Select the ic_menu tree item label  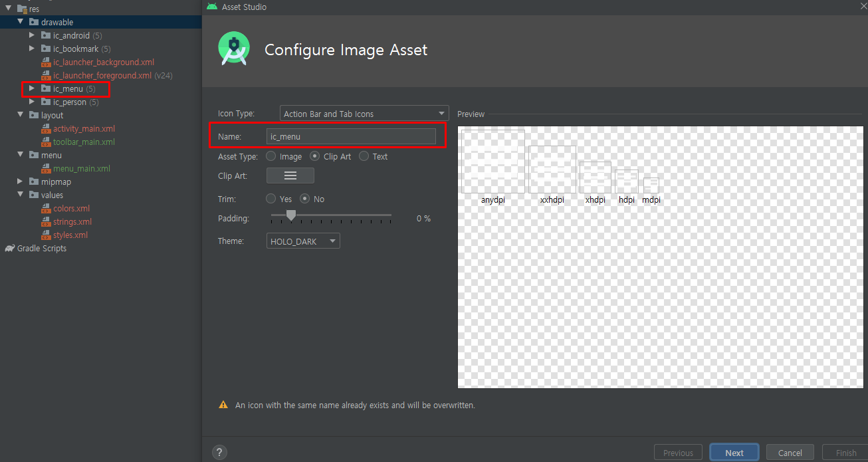click(x=68, y=88)
